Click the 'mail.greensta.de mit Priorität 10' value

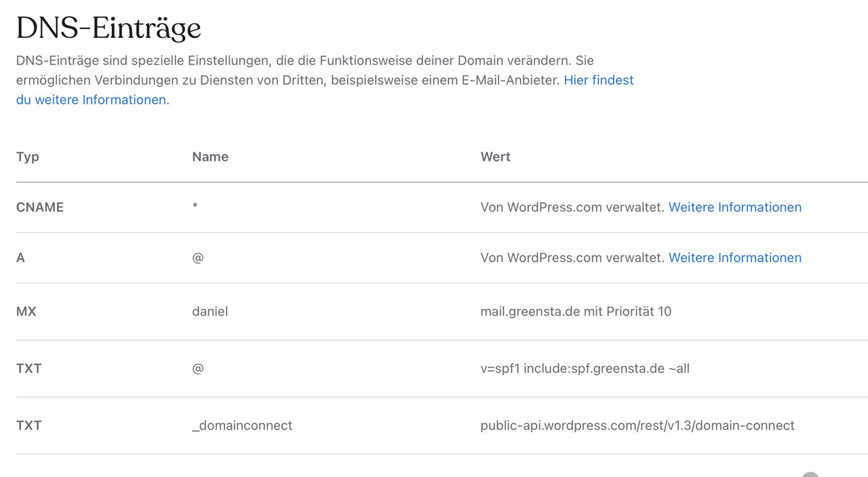[x=576, y=312]
